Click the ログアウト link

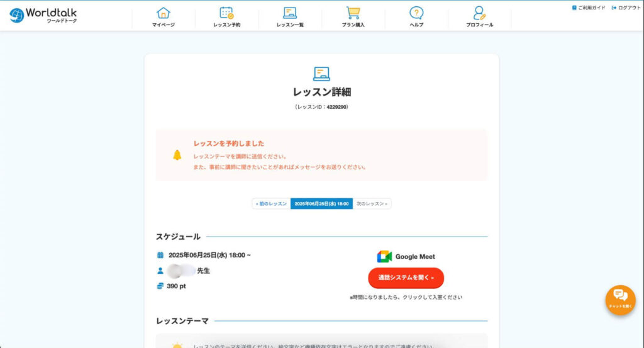(x=626, y=8)
